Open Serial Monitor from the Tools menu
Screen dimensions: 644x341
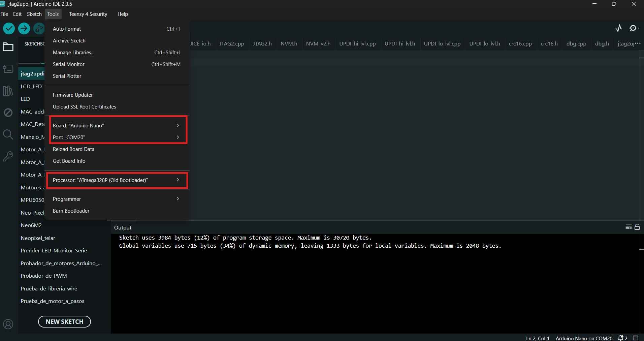click(117, 64)
